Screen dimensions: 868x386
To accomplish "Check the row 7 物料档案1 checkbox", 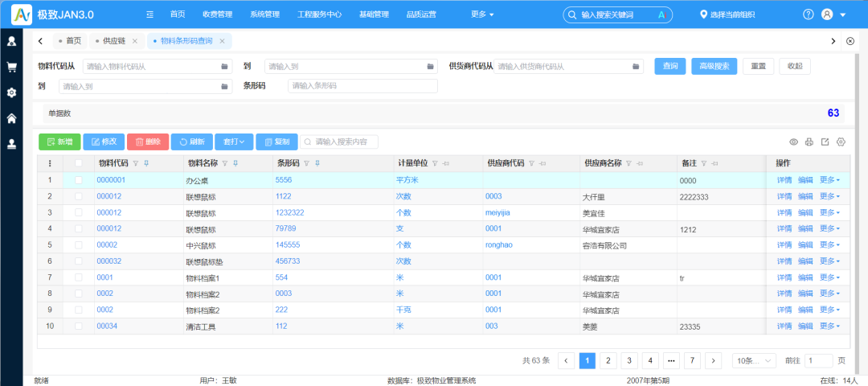I will coord(79,277).
